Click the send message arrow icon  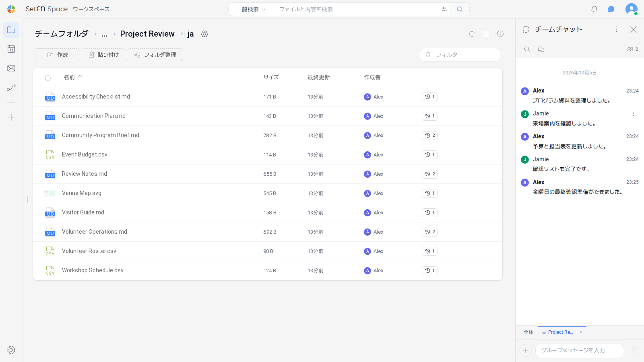pos(634,350)
